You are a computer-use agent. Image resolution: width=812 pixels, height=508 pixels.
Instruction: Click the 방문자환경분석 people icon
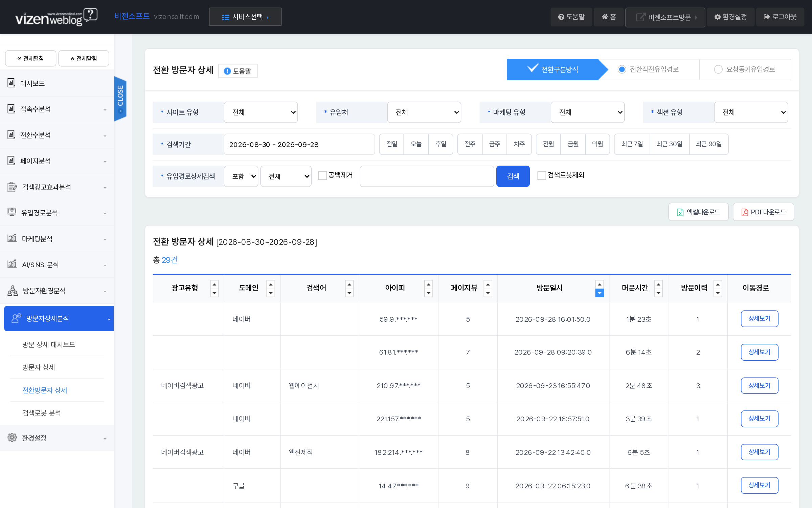pyautogui.click(x=13, y=291)
